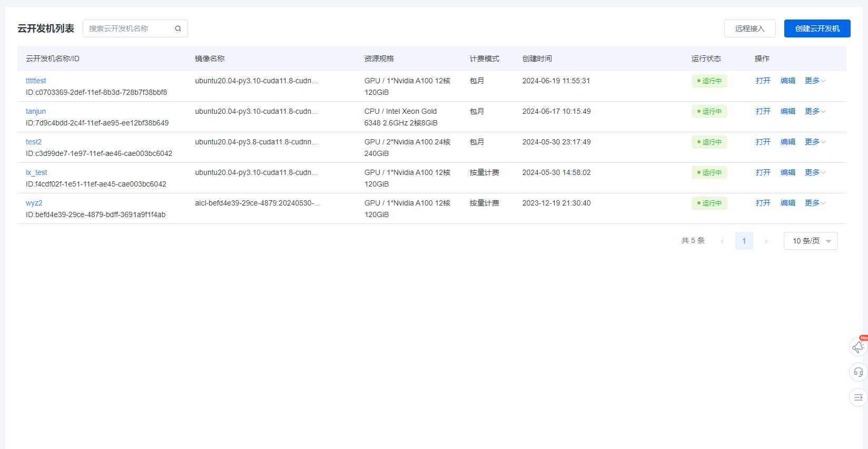This screenshot has width=868, height=449.
Task: Click the 镜像名称 column header
Action: point(210,58)
